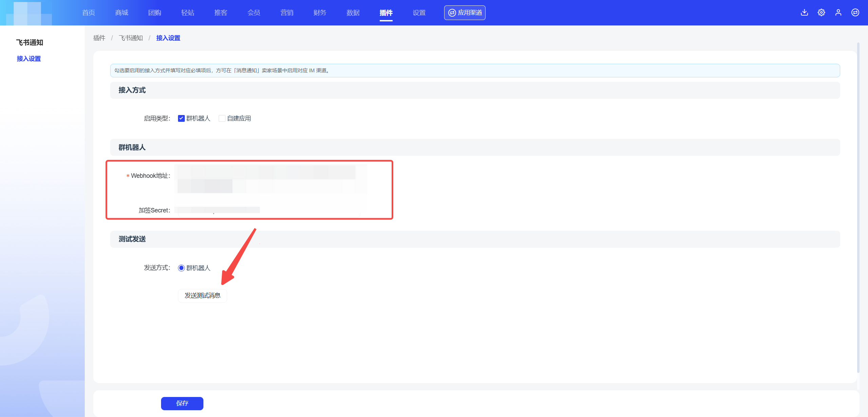
Task: Click the 应用渠道 button
Action: tap(465, 13)
